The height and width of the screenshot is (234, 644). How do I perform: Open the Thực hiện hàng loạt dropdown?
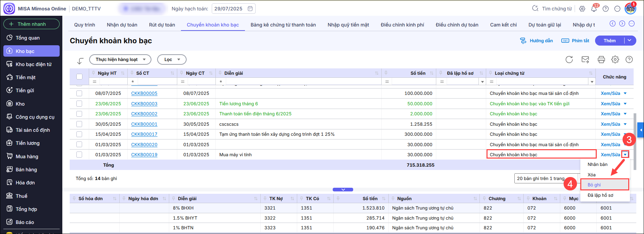coord(120,60)
